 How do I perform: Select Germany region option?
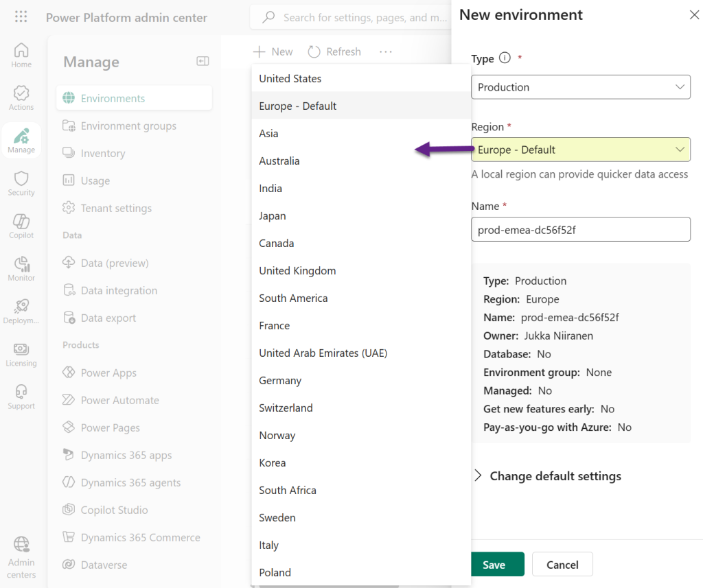361,381
